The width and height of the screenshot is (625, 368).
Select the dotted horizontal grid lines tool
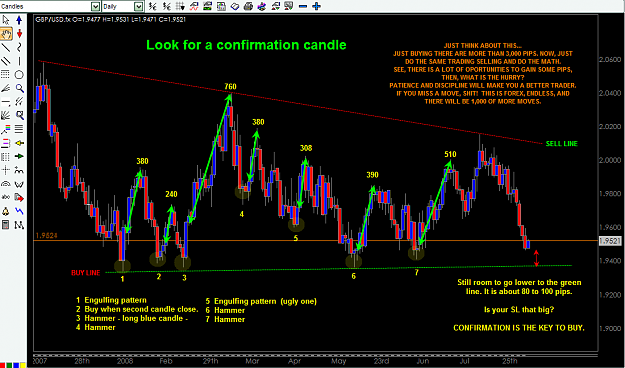coord(6,75)
